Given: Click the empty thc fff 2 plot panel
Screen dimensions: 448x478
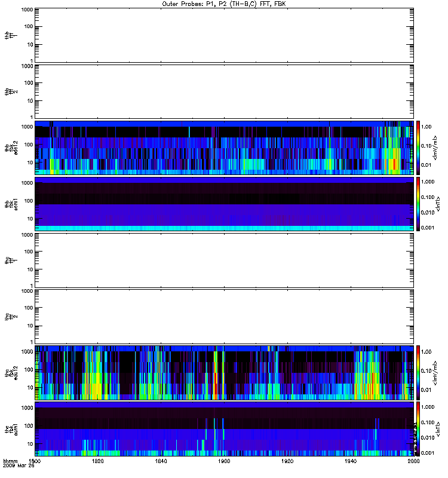Looking at the screenshot, I should [x=224, y=317].
